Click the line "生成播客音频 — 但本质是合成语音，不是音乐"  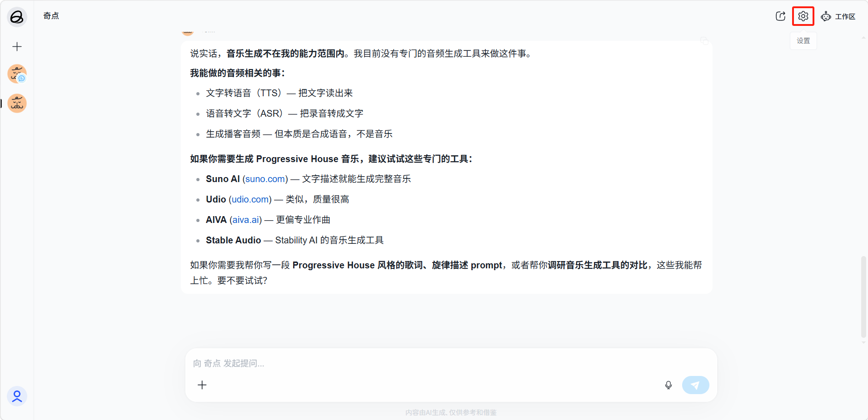pos(299,134)
